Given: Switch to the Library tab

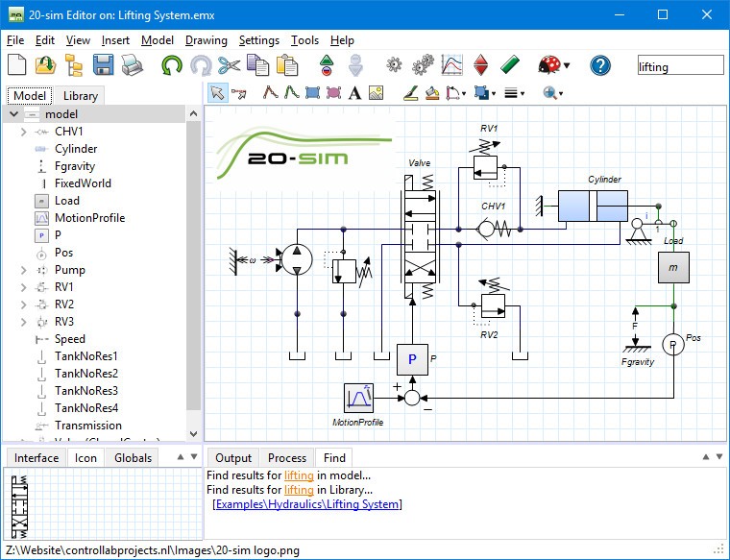Looking at the screenshot, I should (x=81, y=96).
